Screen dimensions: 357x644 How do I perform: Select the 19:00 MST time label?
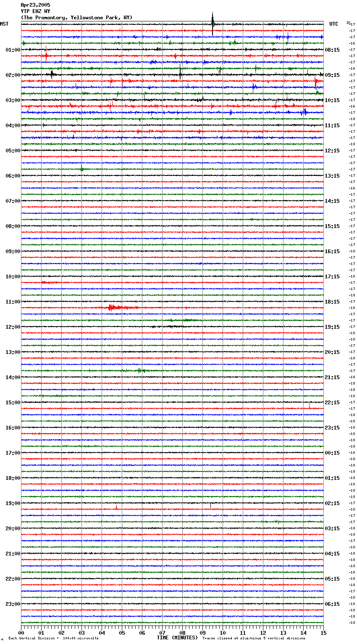(13, 503)
